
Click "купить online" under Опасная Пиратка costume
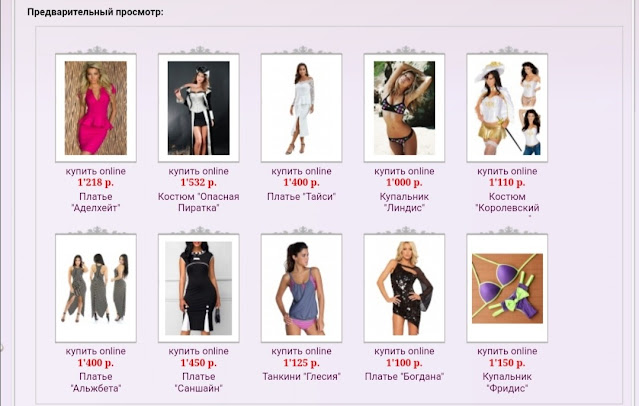tap(198, 171)
